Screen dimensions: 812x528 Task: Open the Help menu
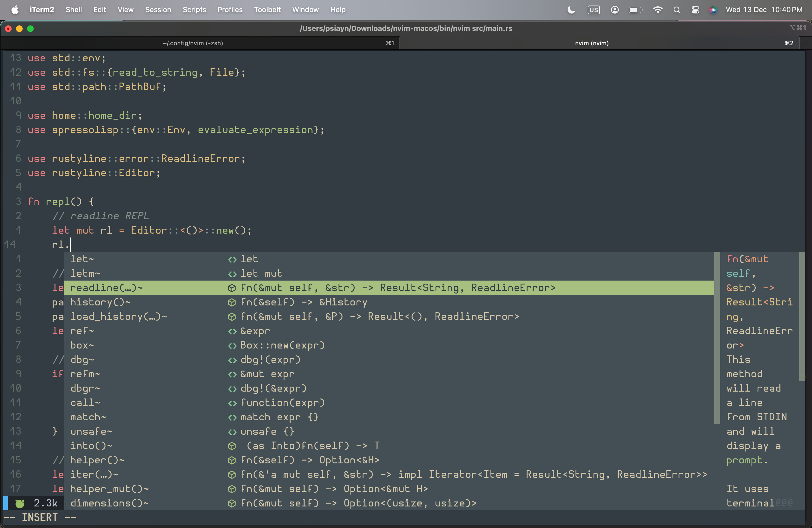338,10
